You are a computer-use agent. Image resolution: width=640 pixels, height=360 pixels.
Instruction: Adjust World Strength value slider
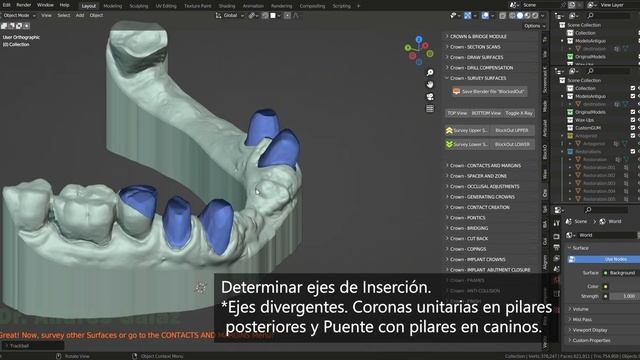625,296
